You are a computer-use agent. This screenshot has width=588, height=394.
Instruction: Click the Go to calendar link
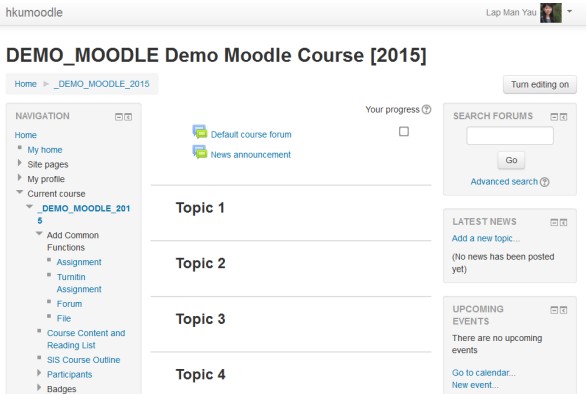point(483,373)
